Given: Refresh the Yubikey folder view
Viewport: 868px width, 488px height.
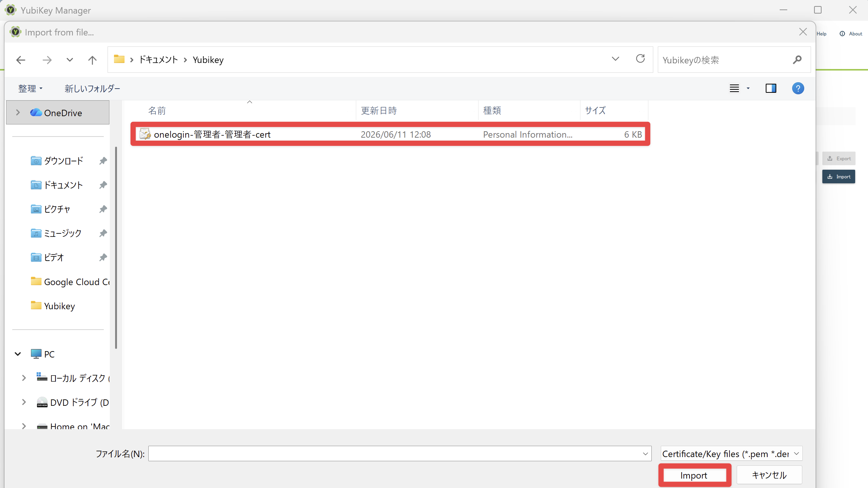Looking at the screenshot, I should 640,59.
